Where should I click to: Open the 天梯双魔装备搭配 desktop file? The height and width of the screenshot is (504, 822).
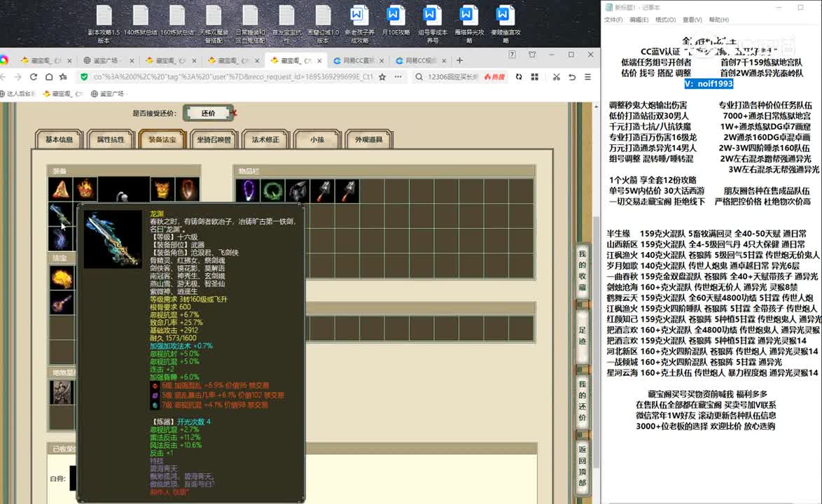coord(214,24)
